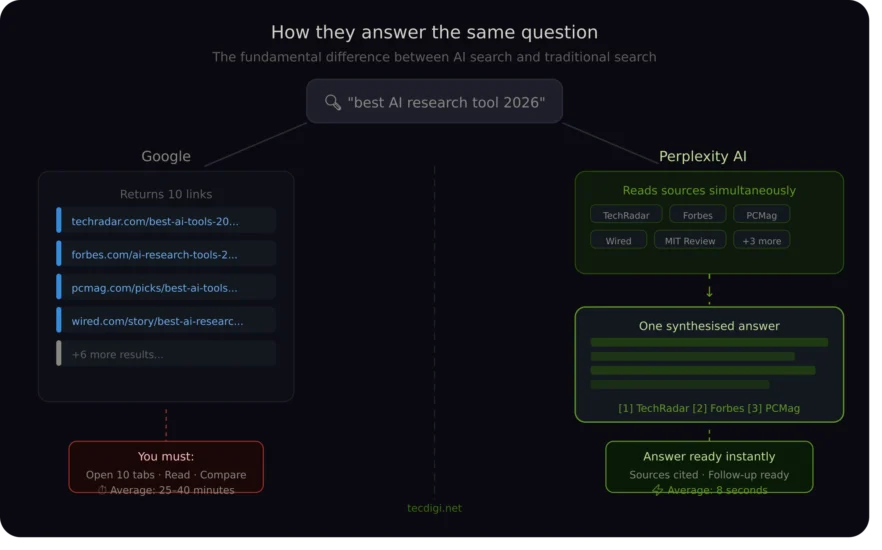Click the lightning bolt icon beside Average: 8 seconds
882x550 pixels.
(x=657, y=490)
